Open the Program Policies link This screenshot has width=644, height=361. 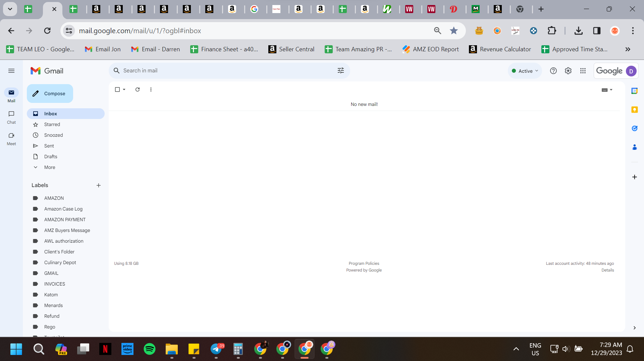364,263
